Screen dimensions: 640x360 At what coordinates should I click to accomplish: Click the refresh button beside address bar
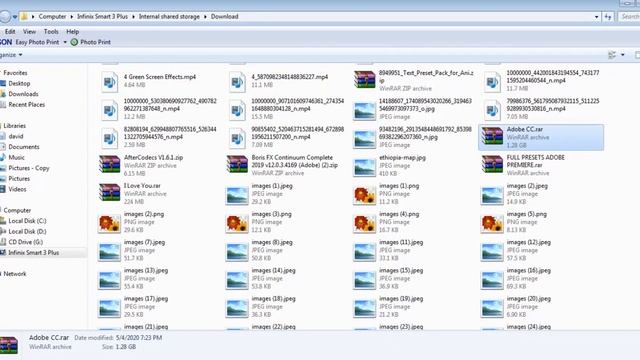(x=608, y=17)
